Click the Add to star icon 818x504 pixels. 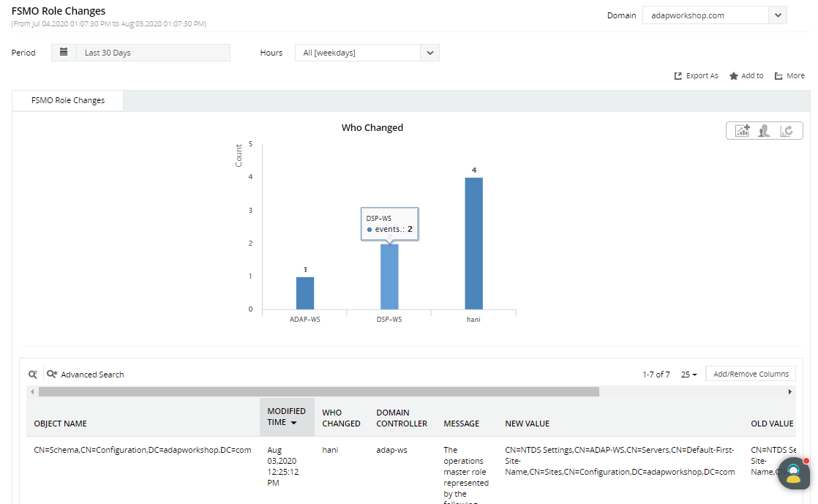(733, 76)
